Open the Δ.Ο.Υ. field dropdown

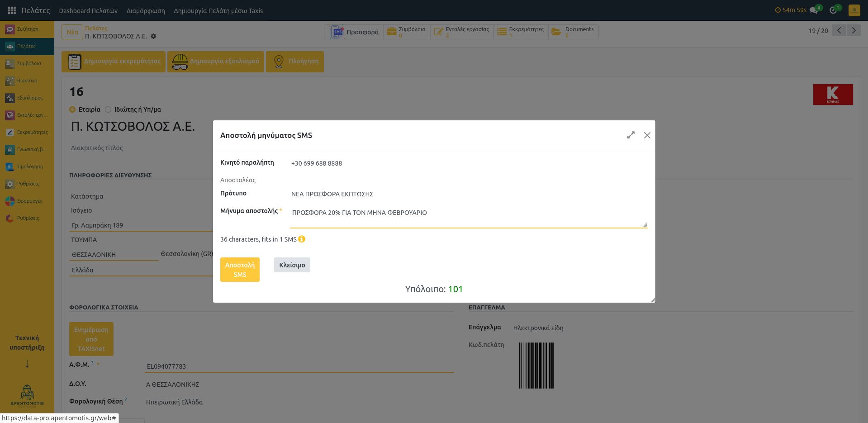[299, 385]
